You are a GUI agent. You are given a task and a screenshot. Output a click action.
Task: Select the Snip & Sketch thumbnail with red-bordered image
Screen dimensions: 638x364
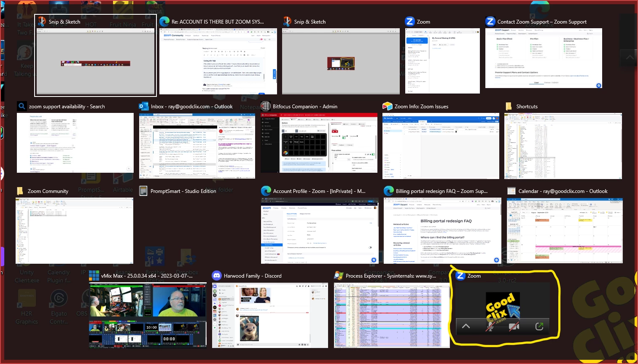pos(341,62)
